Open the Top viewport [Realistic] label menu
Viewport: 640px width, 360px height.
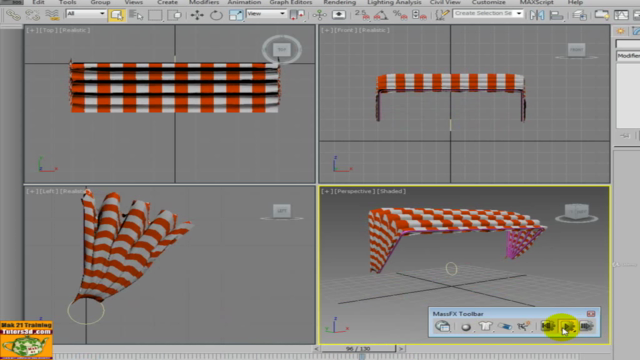click(x=75, y=30)
